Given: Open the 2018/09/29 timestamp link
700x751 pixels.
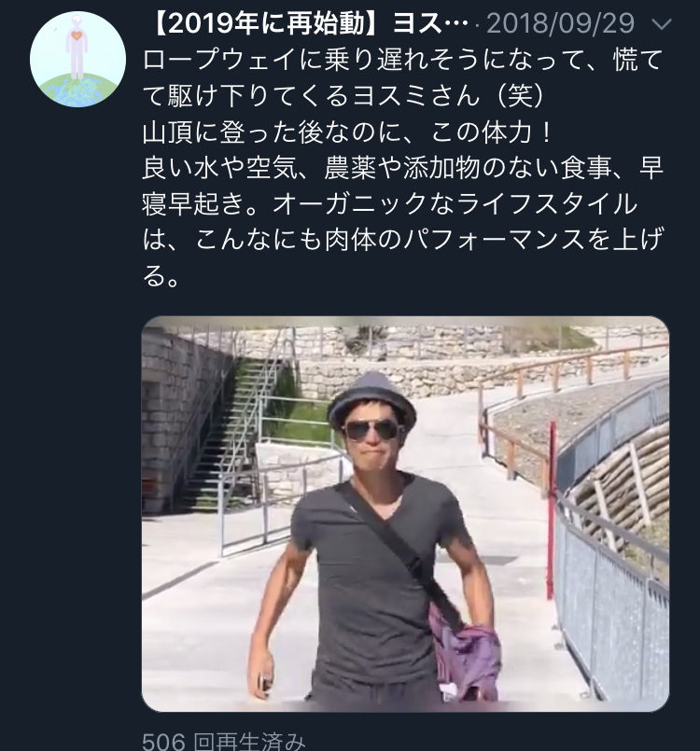Looking at the screenshot, I should (561, 23).
